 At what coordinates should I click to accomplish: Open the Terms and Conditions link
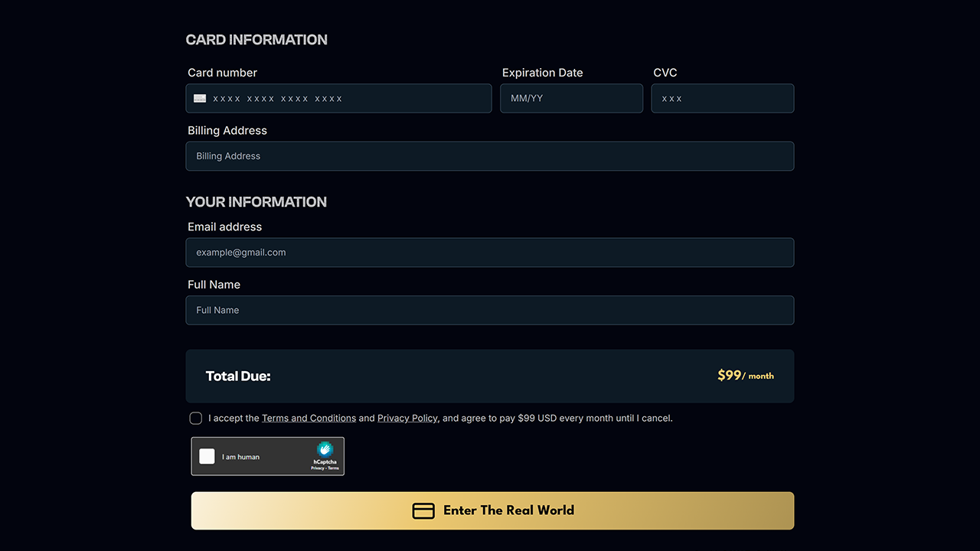point(309,419)
